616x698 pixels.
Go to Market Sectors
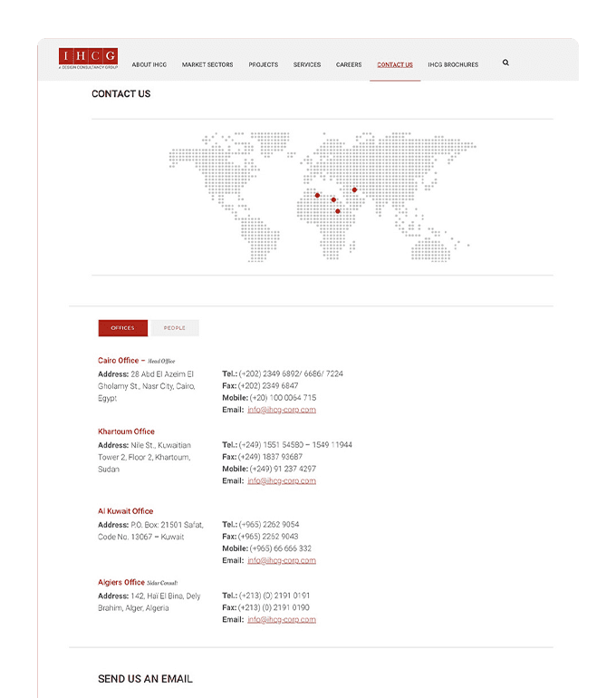207,64
